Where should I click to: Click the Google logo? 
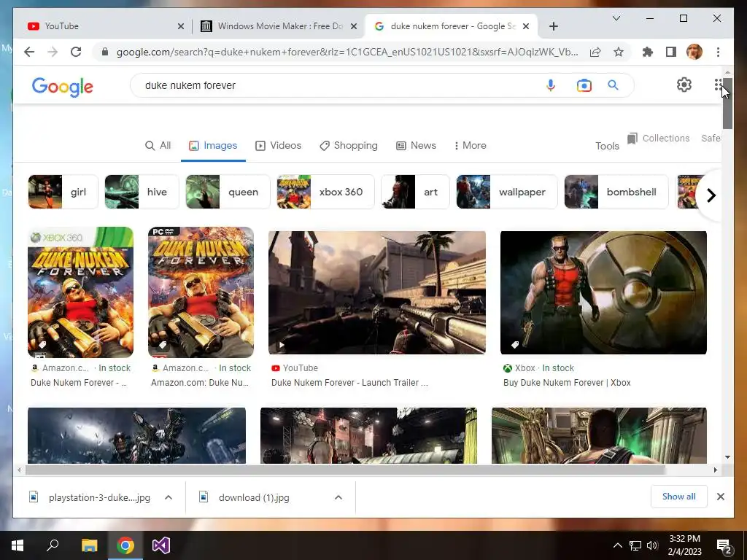click(63, 87)
